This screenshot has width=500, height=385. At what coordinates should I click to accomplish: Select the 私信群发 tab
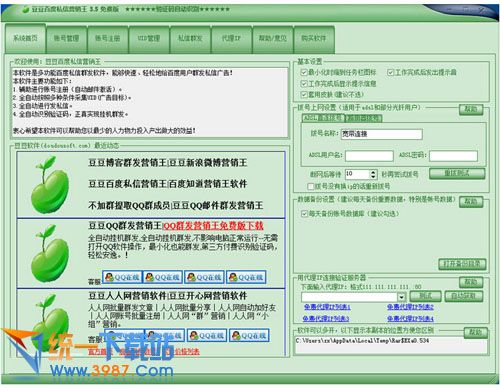(190, 39)
